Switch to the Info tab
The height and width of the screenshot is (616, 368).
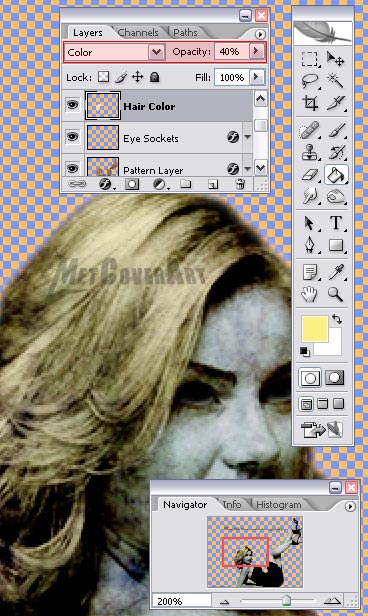coord(232,504)
